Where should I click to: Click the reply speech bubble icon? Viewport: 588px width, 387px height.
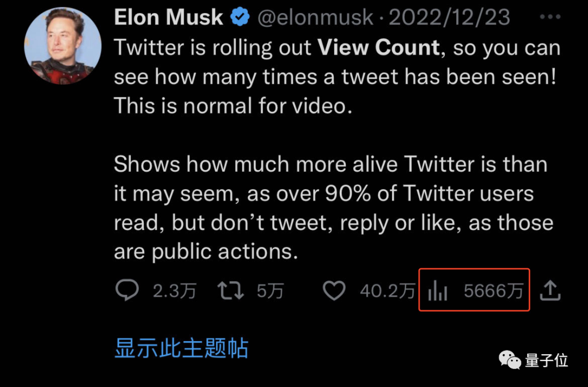[x=127, y=291]
